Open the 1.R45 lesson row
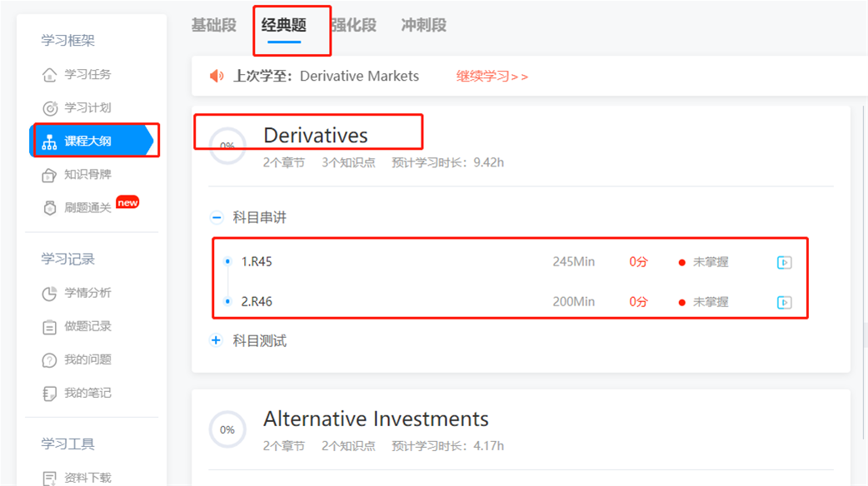 [x=510, y=261]
